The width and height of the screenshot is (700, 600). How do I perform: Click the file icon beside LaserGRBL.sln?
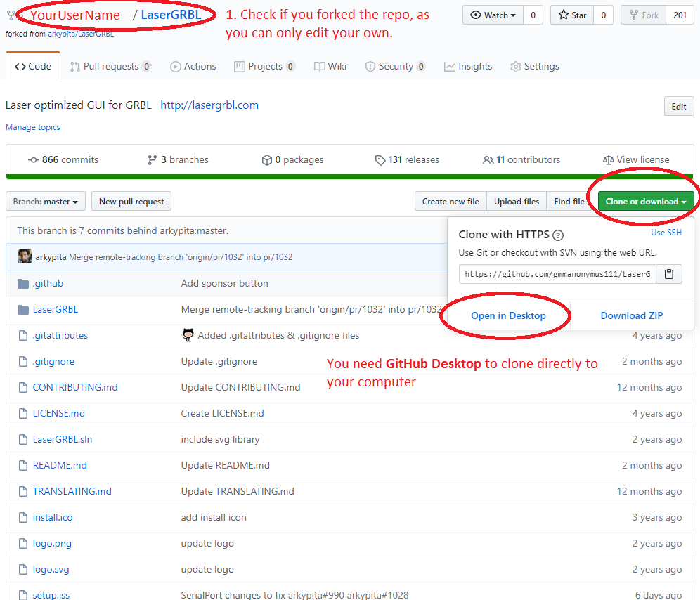click(23, 439)
